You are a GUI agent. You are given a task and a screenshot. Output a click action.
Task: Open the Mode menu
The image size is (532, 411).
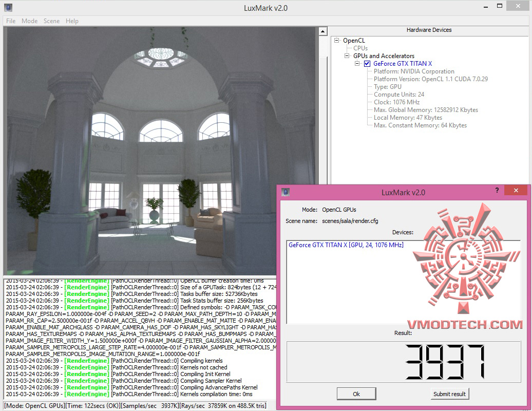point(29,21)
